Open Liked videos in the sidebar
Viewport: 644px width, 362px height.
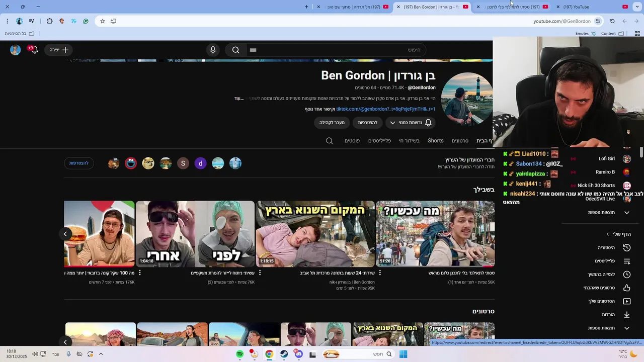tap(607, 288)
